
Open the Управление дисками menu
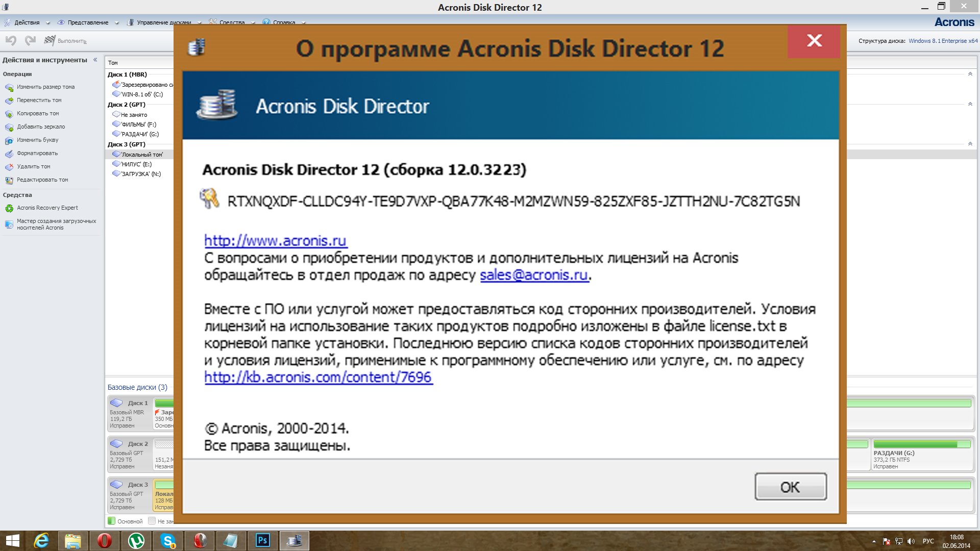[163, 22]
